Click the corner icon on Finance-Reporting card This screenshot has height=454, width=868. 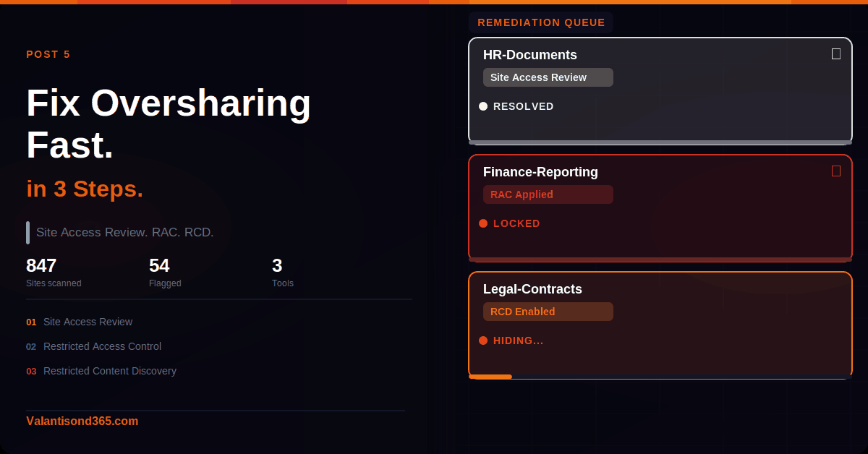click(836, 171)
